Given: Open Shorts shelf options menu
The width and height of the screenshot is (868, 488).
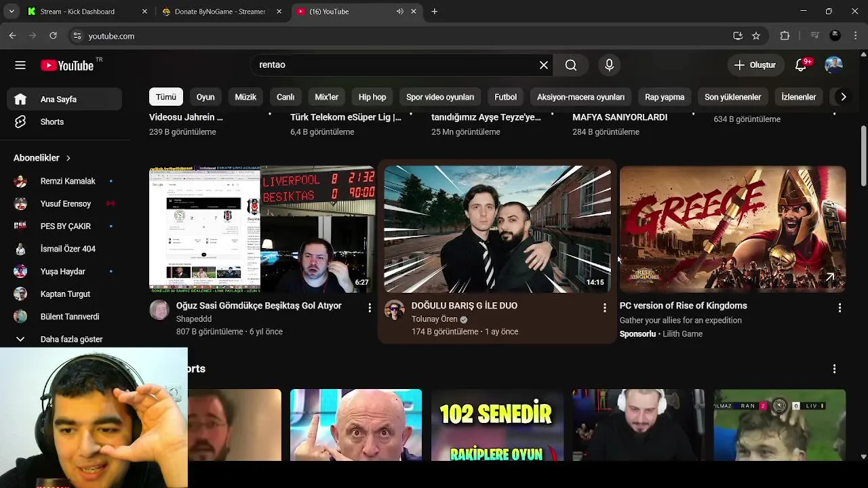Looking at the screenshot, I should tap(834, 369).
